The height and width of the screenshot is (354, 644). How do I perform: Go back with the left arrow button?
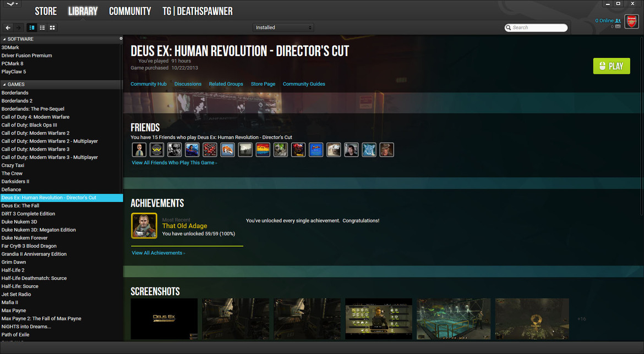8,27
